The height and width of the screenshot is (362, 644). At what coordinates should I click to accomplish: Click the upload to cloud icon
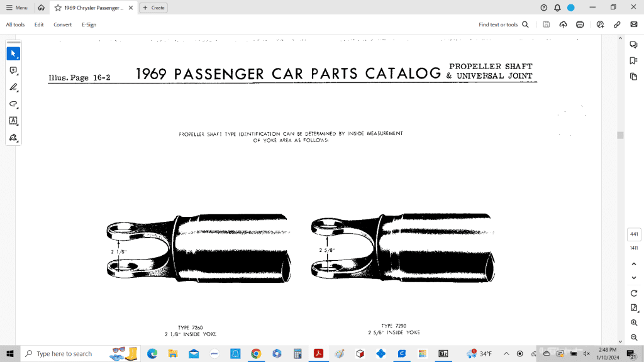[x=563, y=25]
